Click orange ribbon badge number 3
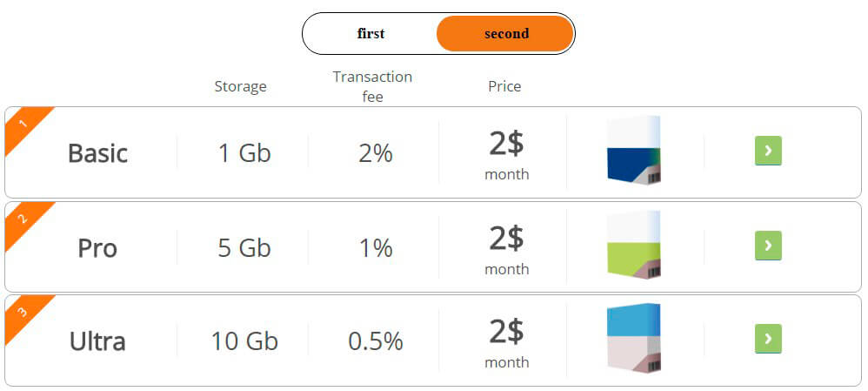868x391 pixels. pos(23,313)
